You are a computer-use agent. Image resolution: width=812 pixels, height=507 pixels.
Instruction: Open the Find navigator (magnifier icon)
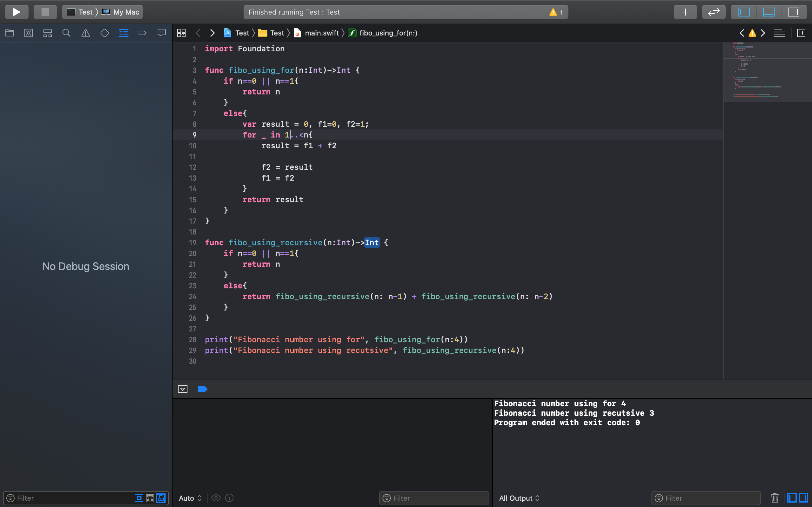pos(66,33)
